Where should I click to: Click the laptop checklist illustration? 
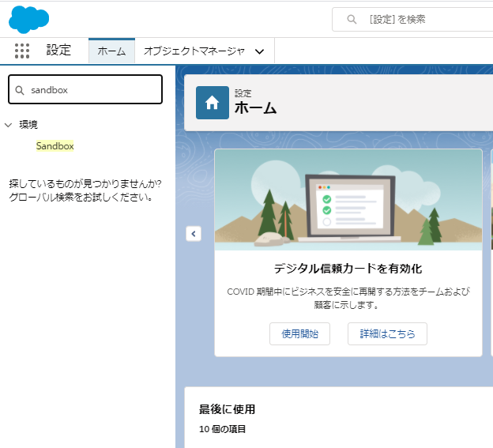pos(348,200)
